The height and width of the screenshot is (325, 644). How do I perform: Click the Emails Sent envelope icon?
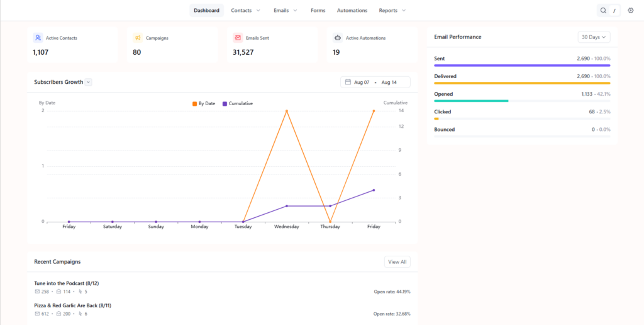(238, 38)
